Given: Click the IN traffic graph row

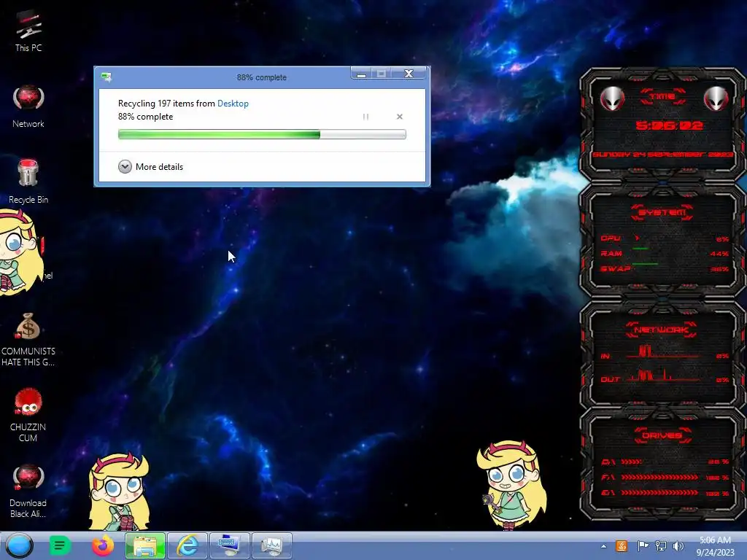Looking at the screenshot, I should click(664, 354).
